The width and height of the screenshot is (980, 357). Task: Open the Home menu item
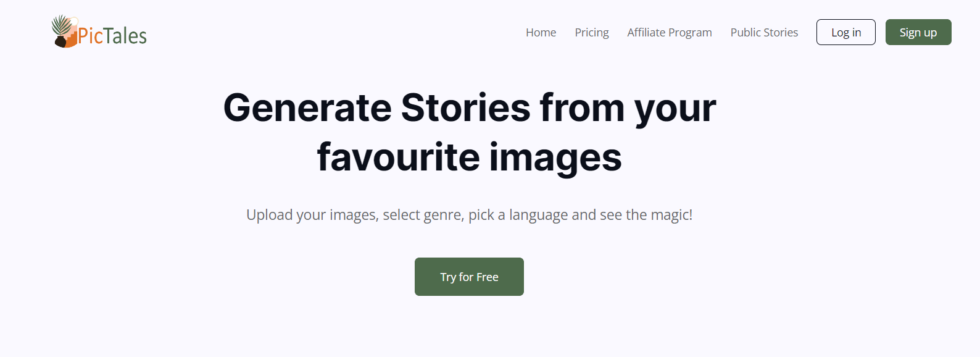point(541,32)
